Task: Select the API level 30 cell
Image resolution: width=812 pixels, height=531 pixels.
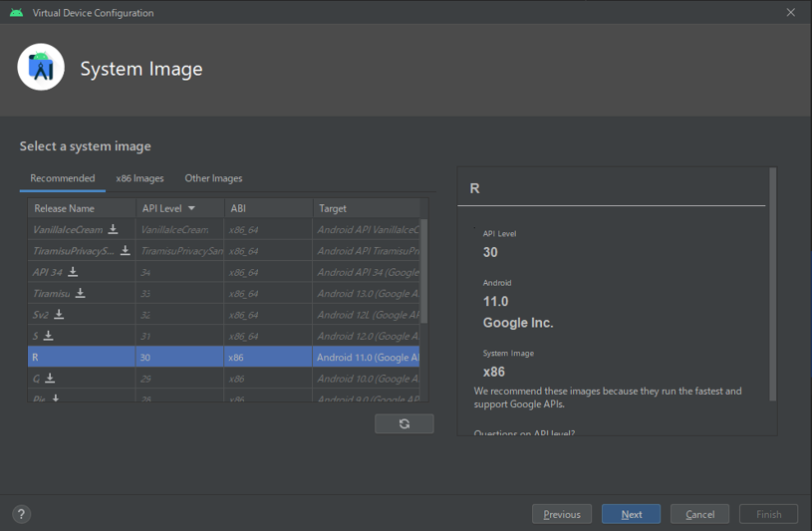Action: (x=179, y=357)
